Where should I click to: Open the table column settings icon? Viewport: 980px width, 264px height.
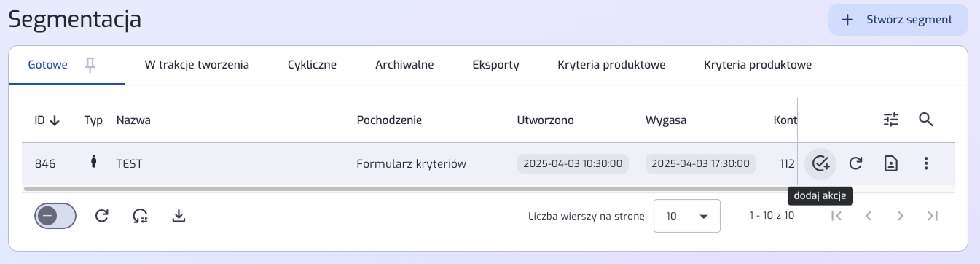click(x=892, y=120)
